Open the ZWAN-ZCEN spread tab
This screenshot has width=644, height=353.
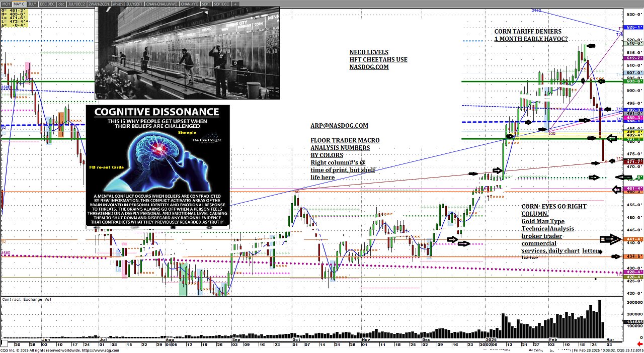[x=99, y=4]
